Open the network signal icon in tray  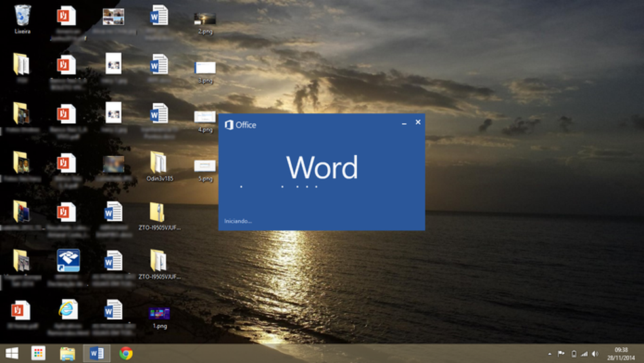click(584, 354)
